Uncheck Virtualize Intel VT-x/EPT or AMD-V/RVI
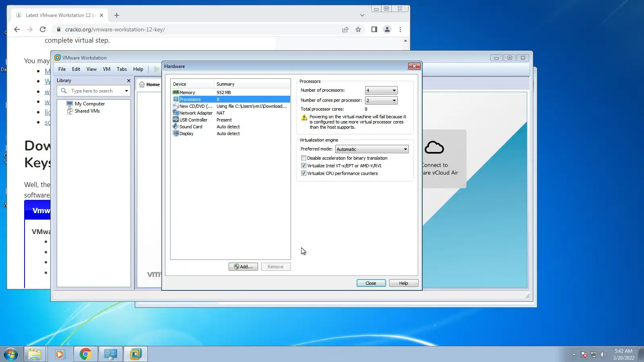Viewport: 644px width, 362px height. click(303, 166)
